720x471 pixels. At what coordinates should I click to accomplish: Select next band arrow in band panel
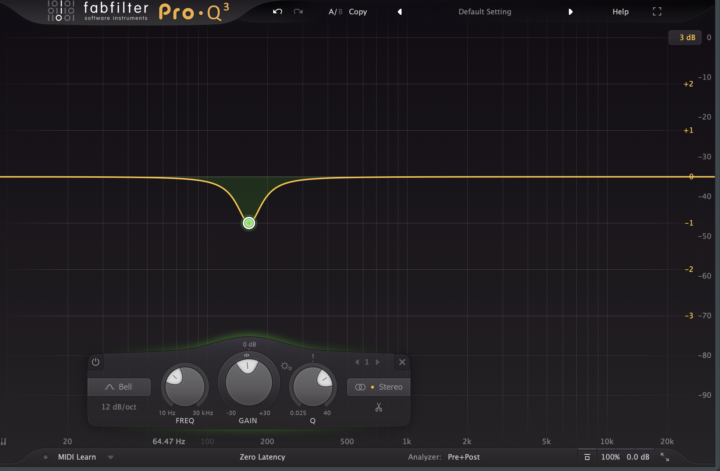tap(377, 362)
